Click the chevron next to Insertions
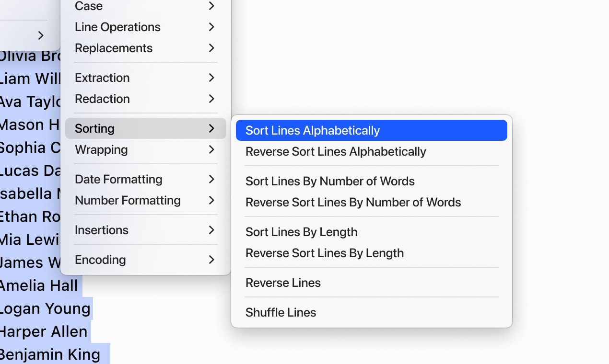Viewport: 609px width, 364px height. point(211,230)
